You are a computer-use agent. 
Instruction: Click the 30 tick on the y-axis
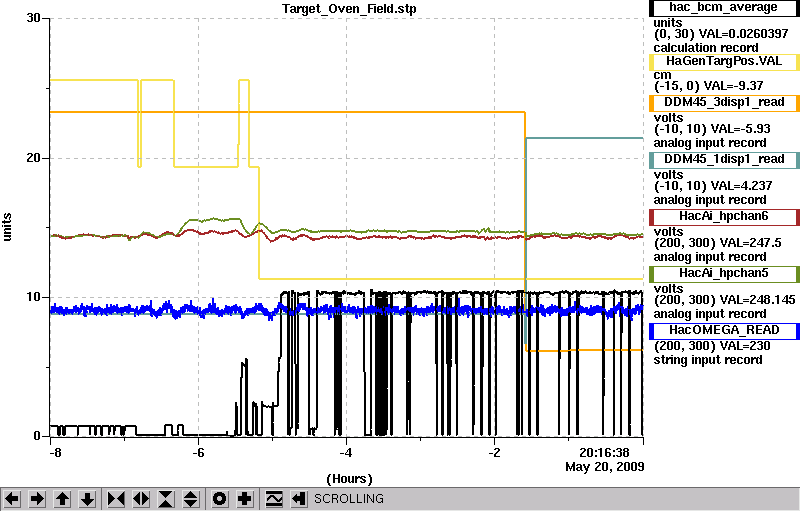pyautogui.click(x=33, y=18)
